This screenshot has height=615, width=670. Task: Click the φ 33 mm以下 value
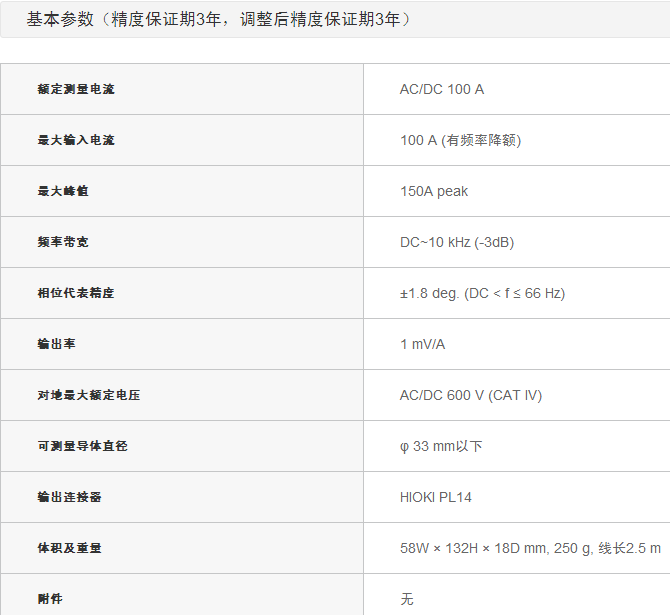[441, 446]
